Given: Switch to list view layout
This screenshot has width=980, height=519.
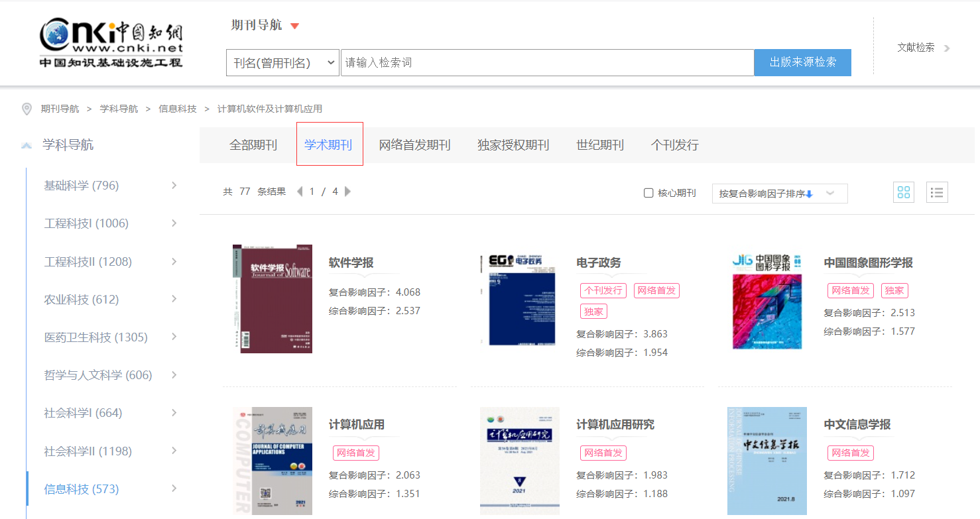Looking at the screenshot, I should coord(937,192).
